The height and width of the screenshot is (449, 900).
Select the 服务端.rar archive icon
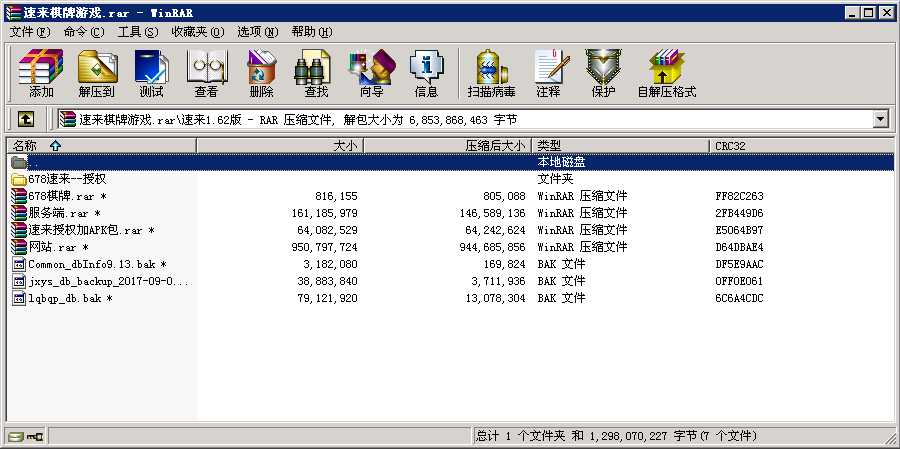(19, 213)
